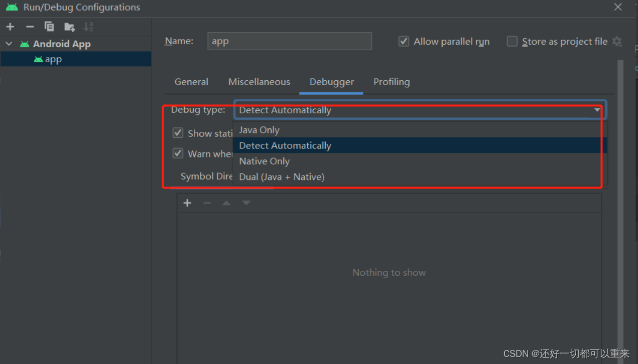Move symbol directory up with arrow icon

[226, 203]
